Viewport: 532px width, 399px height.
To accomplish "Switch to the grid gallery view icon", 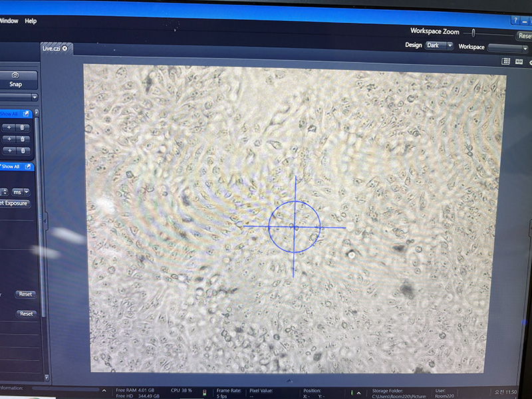I will pos(506,61).
